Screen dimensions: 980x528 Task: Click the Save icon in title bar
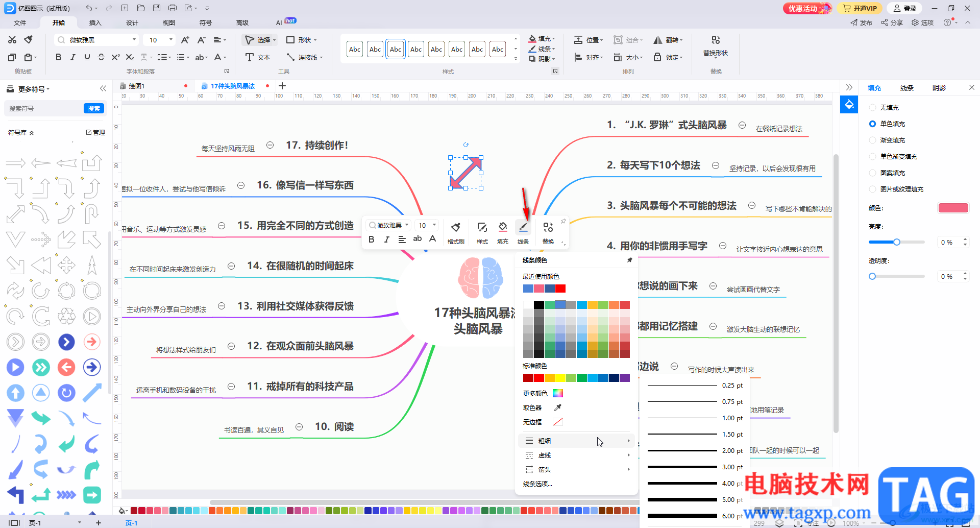(157, 8)
